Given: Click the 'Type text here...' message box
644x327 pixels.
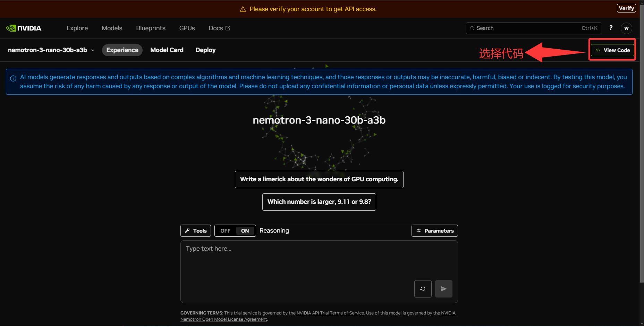Looking at the screenshot, I should pos(319,271).
